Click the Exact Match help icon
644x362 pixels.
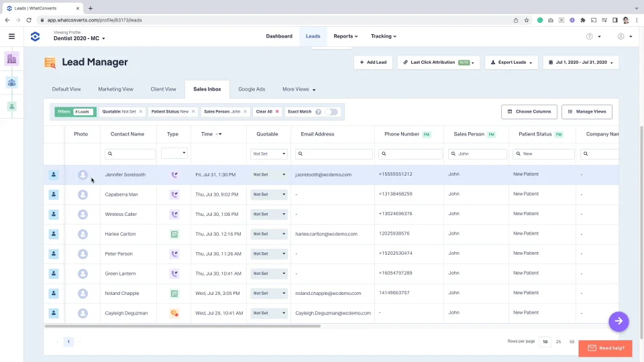[x=318, y=112]
